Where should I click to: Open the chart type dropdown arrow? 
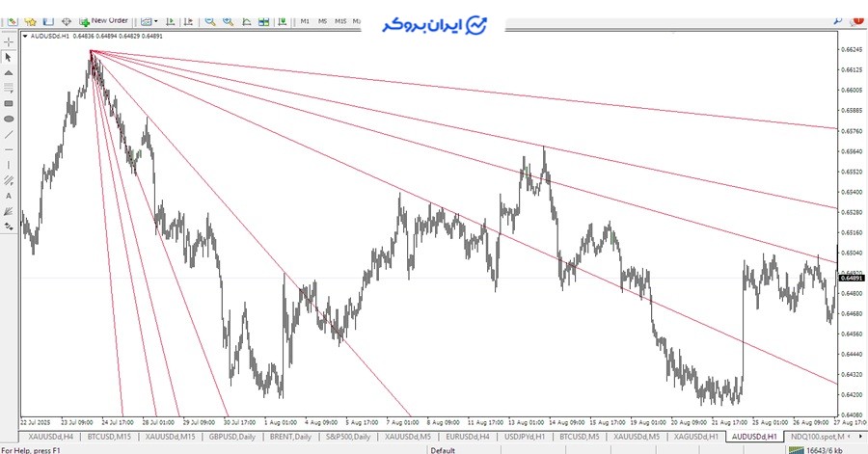pos(155,21)
